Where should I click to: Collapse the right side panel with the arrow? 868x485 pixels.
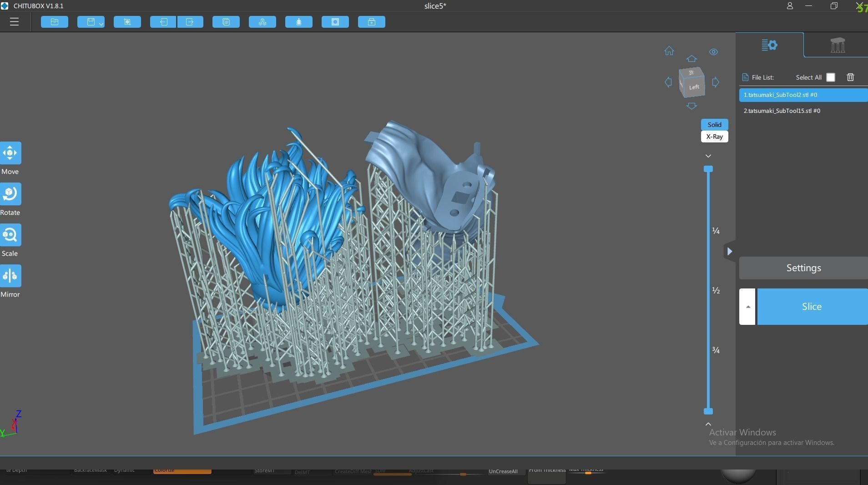(x=729, y=251)
